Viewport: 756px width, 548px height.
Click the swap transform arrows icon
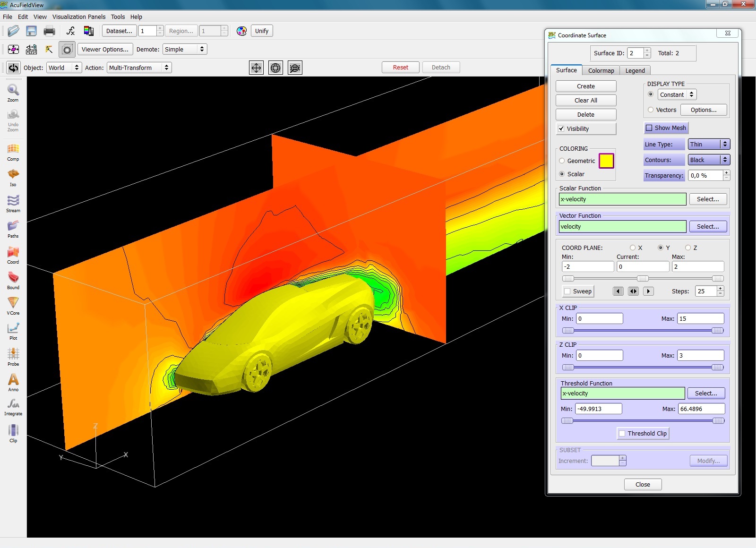pos(13,68)
